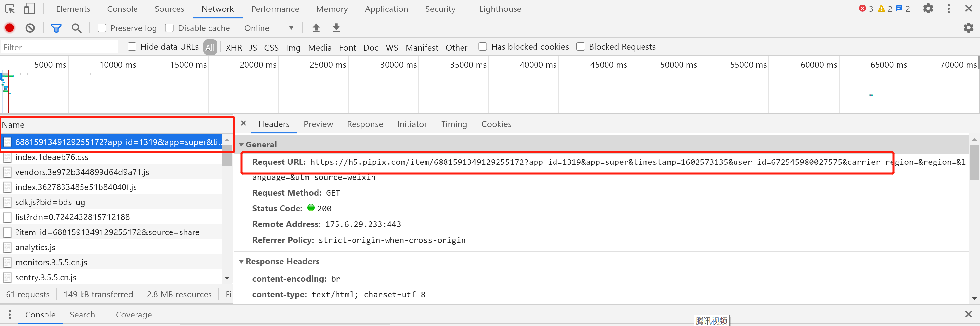Screen dimensions: 980x326
Task: Switch to the Elements panel
Action: click(73, 9)
